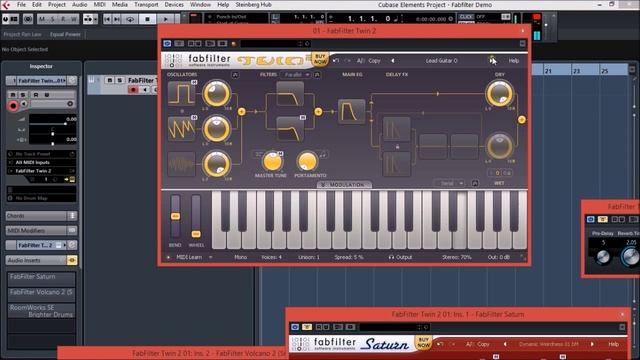
Task: Toggle Mute on the track list track
Action: (109, 80)
